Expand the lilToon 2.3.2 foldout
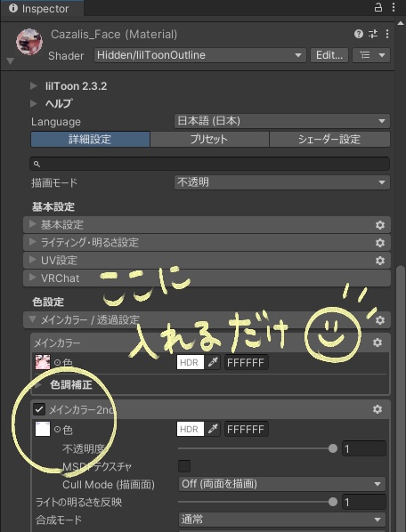406x532 pixels. coord(33,85)
